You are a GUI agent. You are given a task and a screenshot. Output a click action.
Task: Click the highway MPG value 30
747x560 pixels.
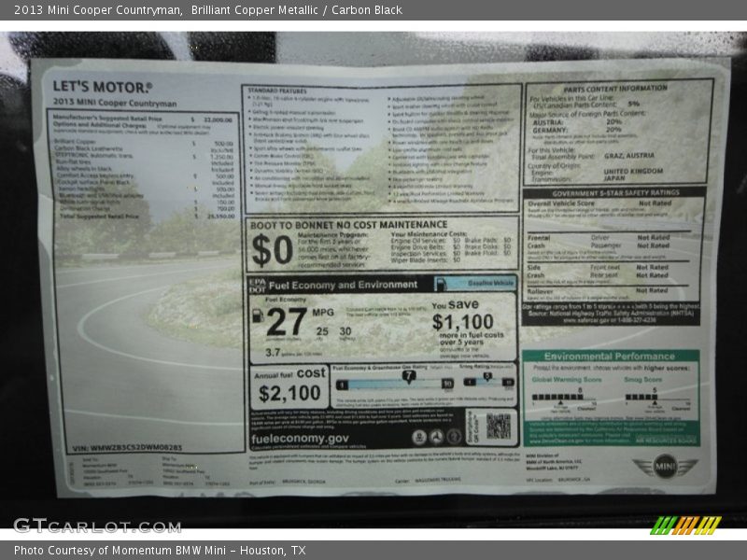point(345,331)
